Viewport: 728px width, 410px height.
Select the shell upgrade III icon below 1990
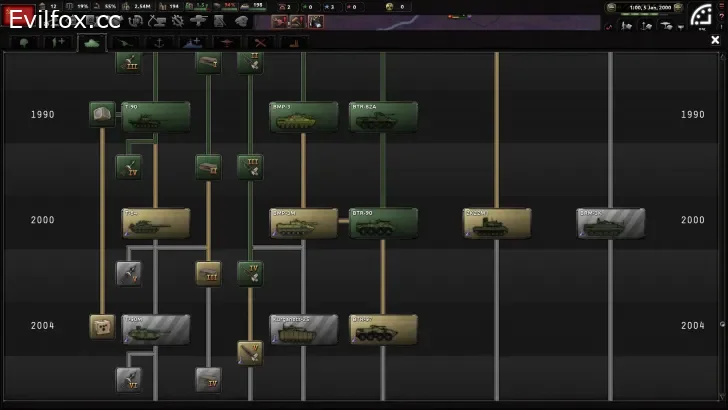(x=250, y=166)
